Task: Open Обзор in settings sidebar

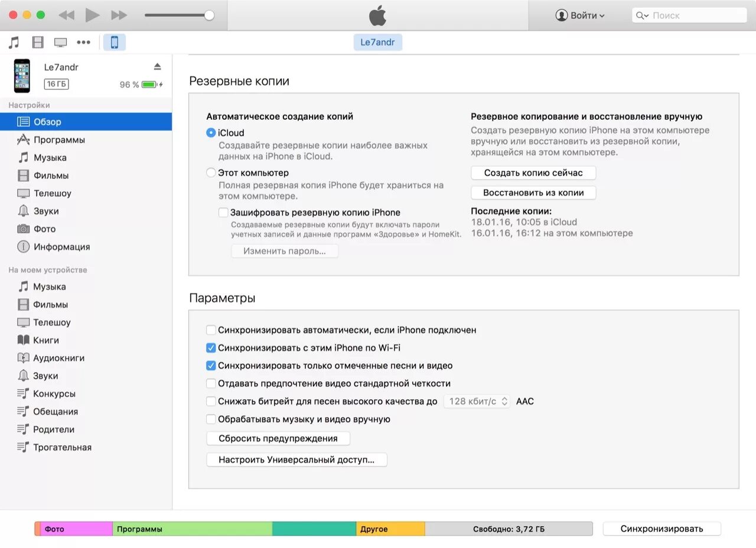Action: point(86,122)
